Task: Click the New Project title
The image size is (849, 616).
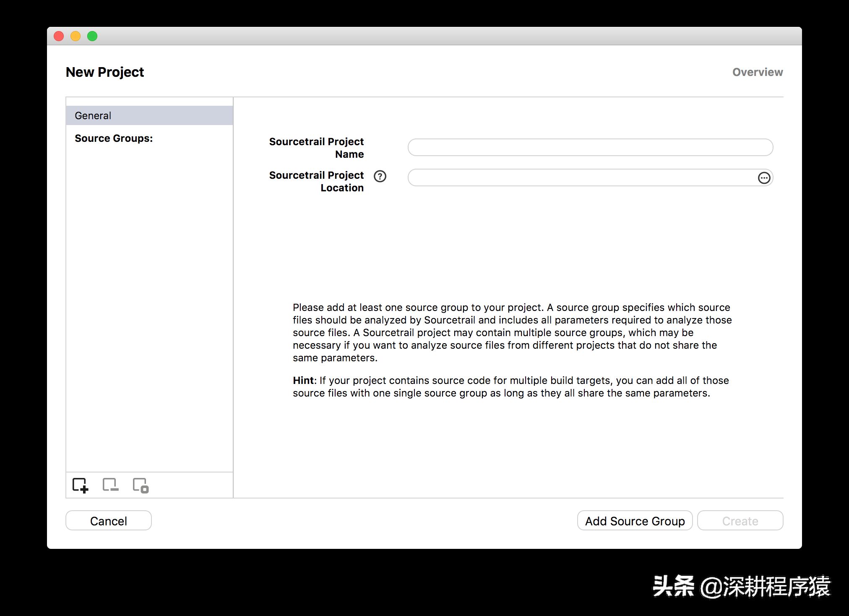Action: coord(105,72)
